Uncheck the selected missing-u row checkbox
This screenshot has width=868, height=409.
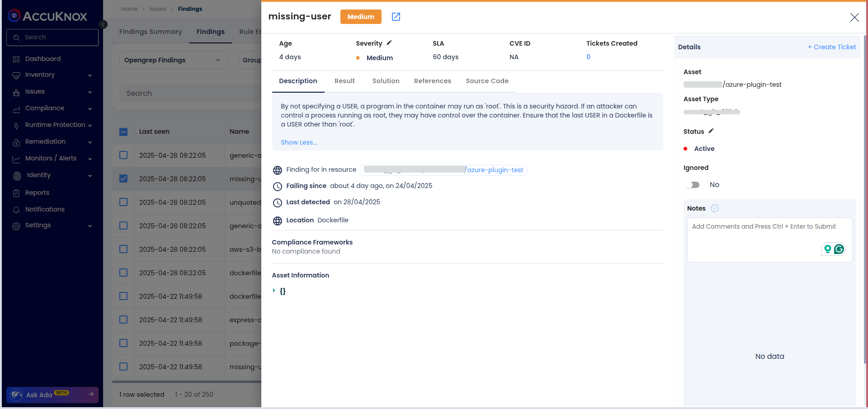[123, 179]
